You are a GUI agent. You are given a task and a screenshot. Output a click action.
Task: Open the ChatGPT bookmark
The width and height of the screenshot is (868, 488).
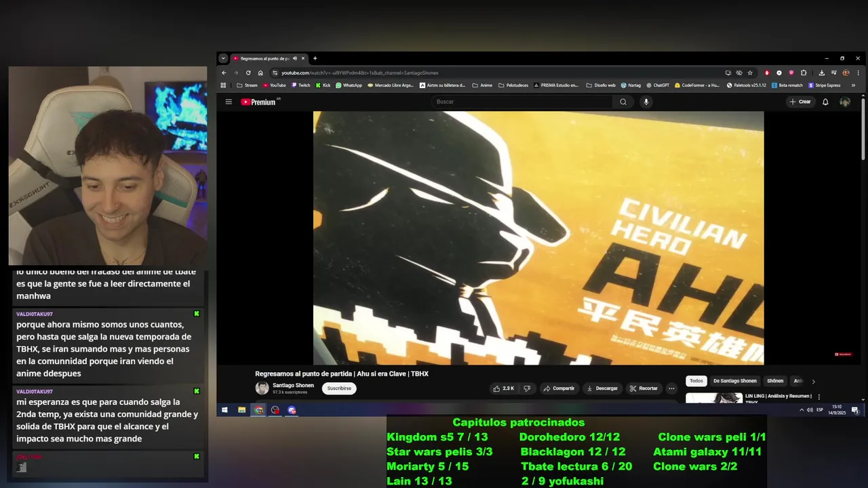658,85
